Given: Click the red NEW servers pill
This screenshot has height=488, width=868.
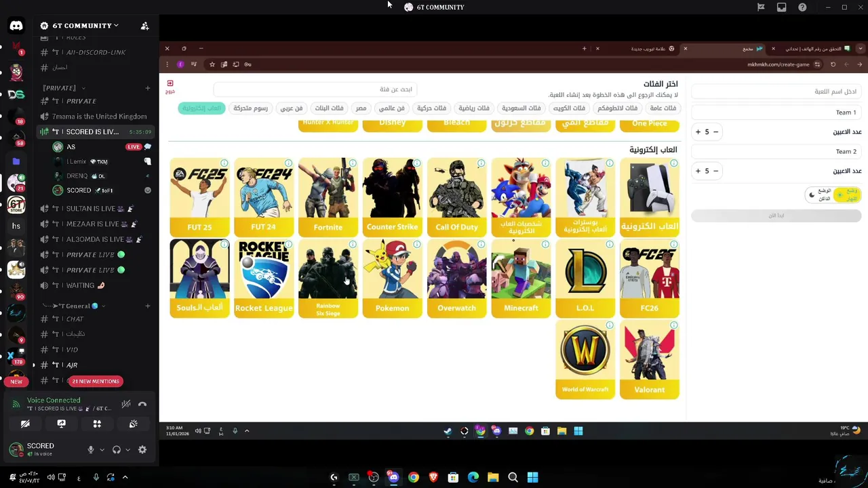Looking at the screenshot, I should tap(16, 382).
